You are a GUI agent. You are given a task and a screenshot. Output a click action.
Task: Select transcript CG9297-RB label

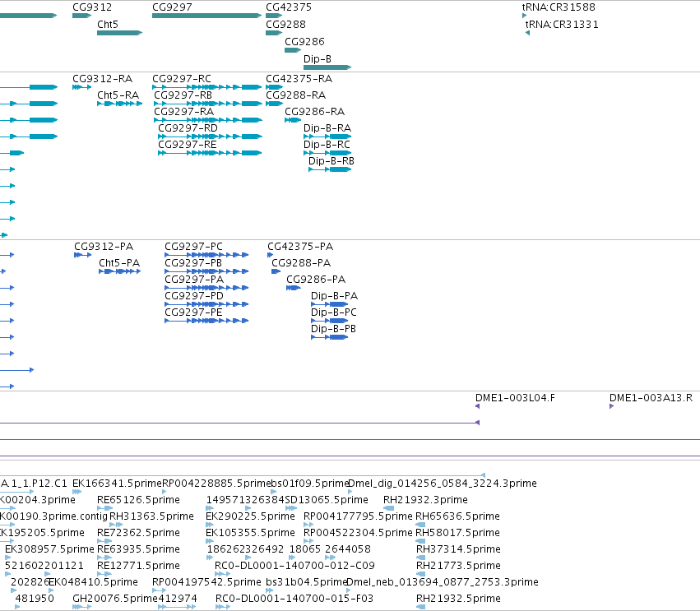[x=183, y=95]
